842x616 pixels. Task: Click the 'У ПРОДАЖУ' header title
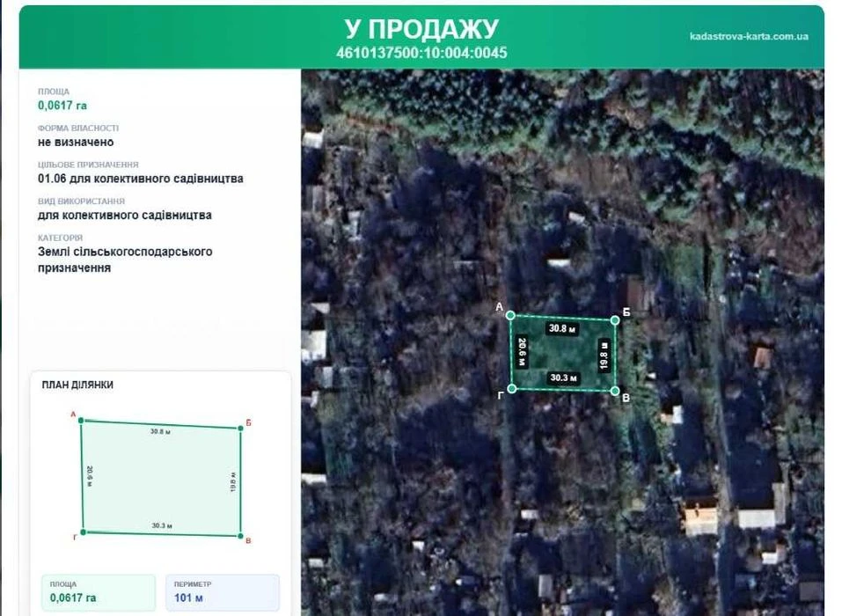pos(421,29)
